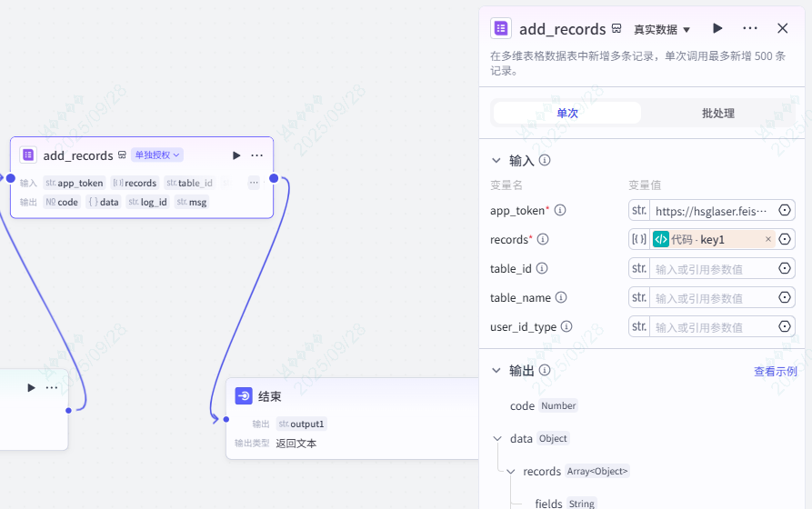Open 单独授权 dropdown on canvas node
Image resolution: width=812 pixels, height=509 pixels.
pos(157,155)
